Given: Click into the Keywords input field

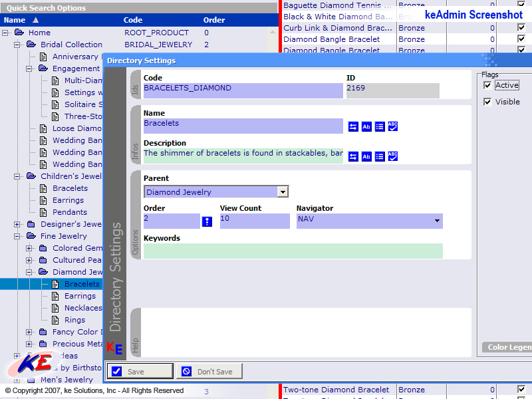Looking at the screenshot, I should pos(293,251).
